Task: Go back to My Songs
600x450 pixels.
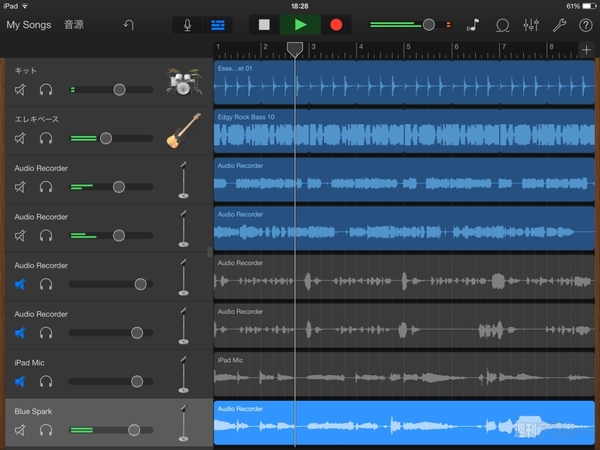Action: [27, 24]
